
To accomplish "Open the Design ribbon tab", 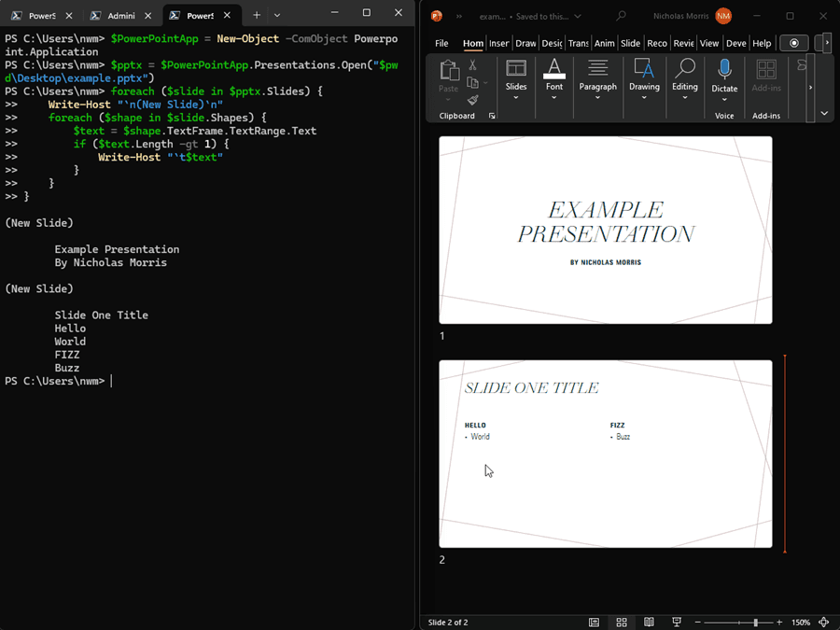I will 552,43.
